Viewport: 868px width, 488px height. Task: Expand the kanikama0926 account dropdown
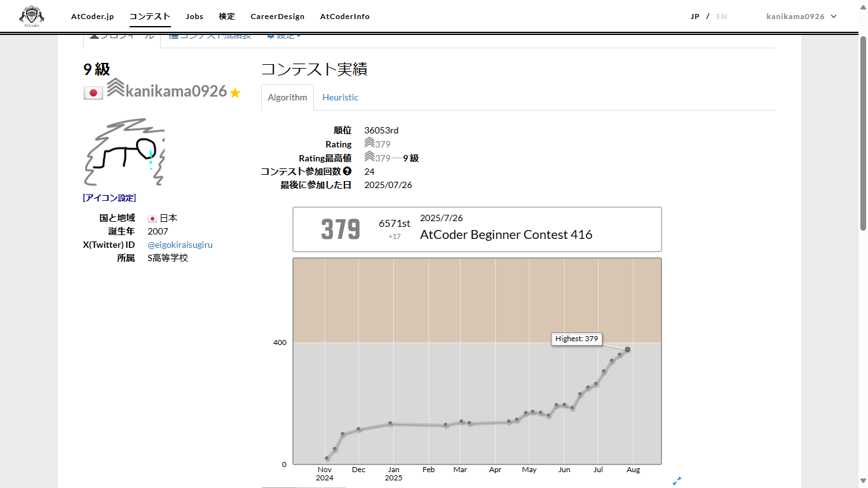point(802,16)
